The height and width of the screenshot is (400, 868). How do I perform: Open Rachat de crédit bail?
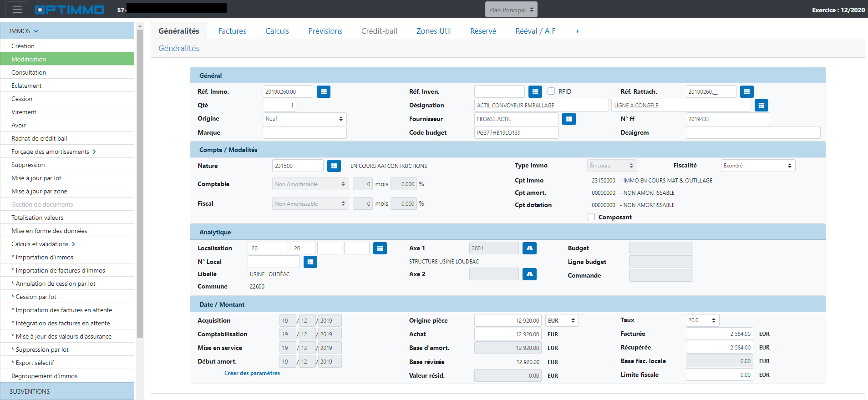(67, 138)
